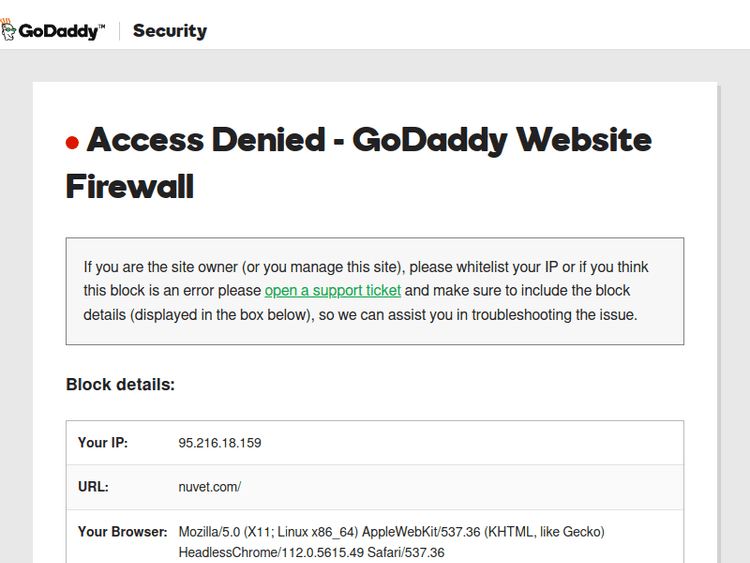Click the red dot status icon
Viewport: 750px width, 563px height.
coord(72,143)
